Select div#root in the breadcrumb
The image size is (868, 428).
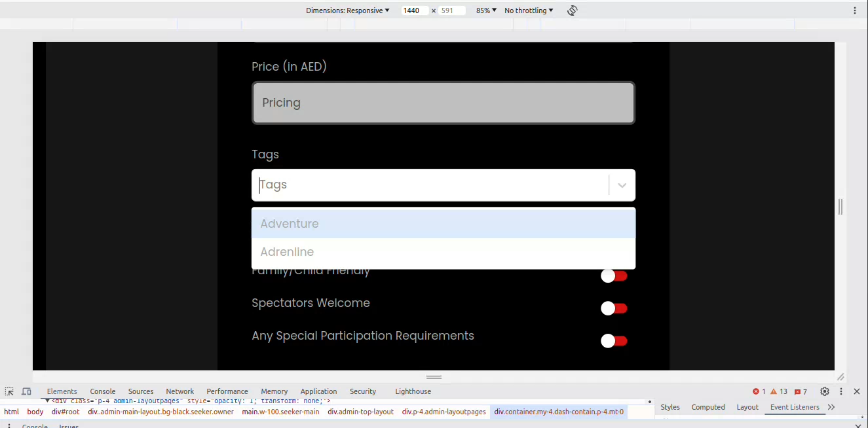point(66,412)
